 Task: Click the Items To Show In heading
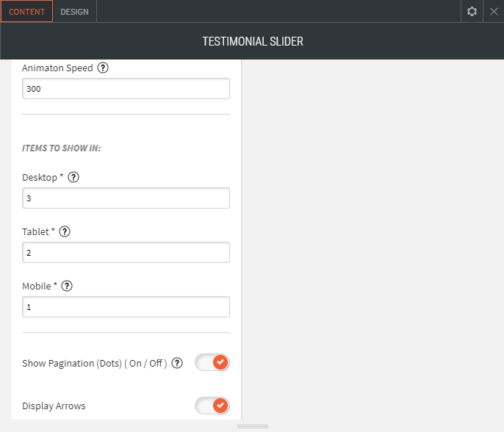pos(61,148)
